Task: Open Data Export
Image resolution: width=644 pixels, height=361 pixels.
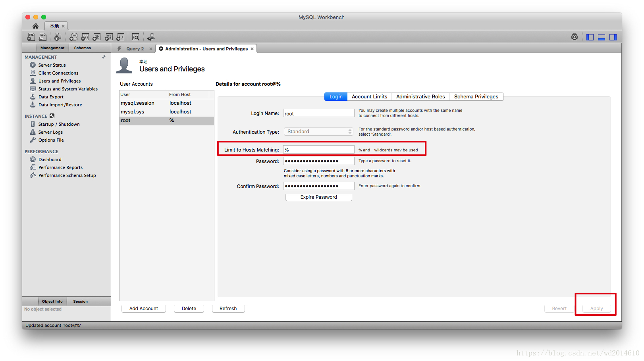Action: point(51,97)
